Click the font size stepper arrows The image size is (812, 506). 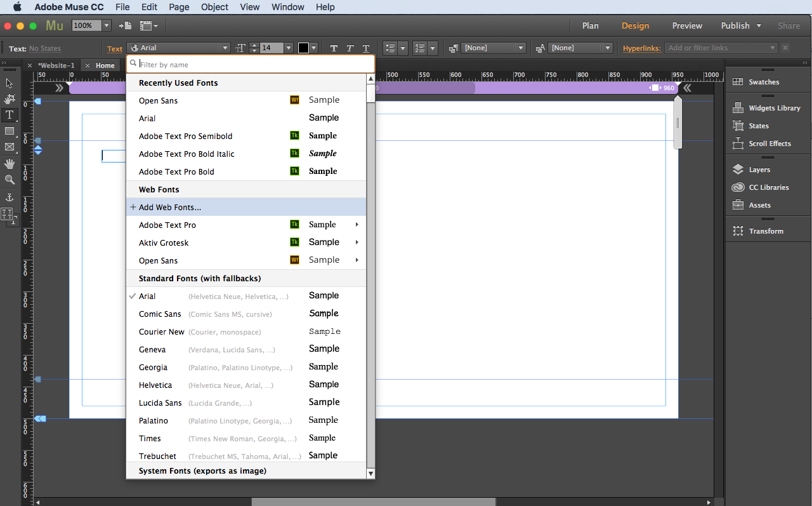(254, 48)
